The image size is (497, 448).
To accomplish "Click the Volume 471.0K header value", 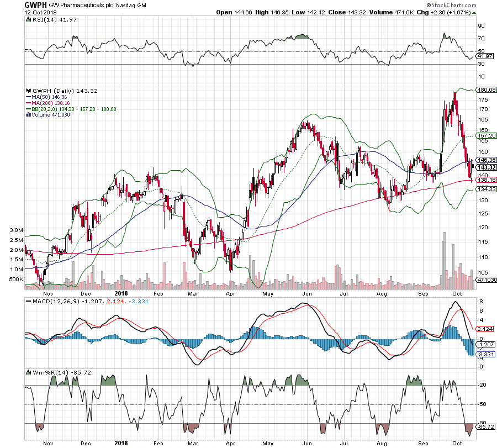I will 392,12.
